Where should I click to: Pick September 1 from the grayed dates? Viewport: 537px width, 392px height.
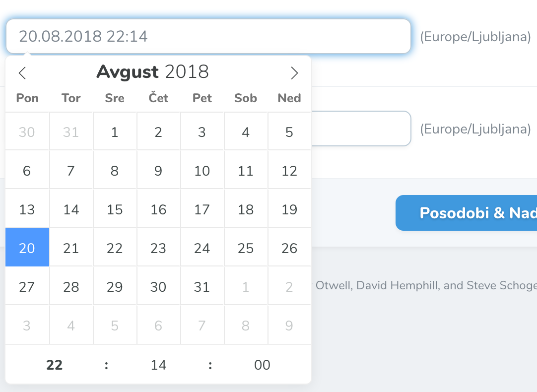point(246,286)
